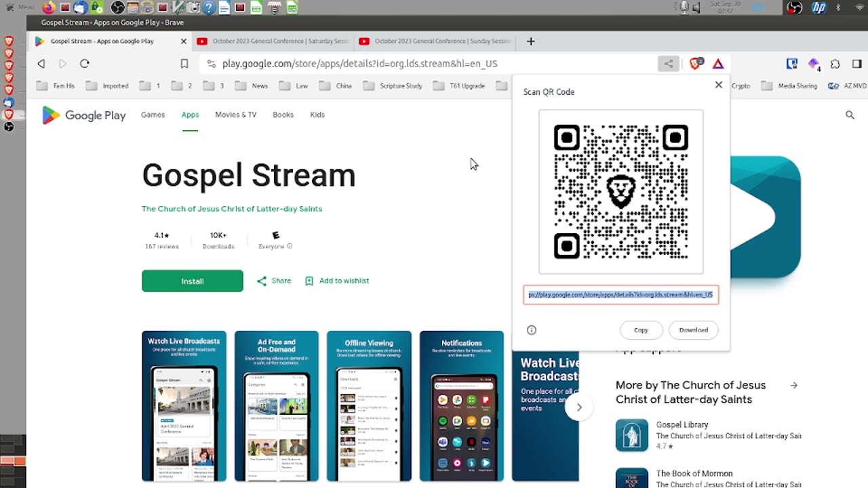Open a new browser tab
The width and height of the screenshot is (868, 488).
531,41
